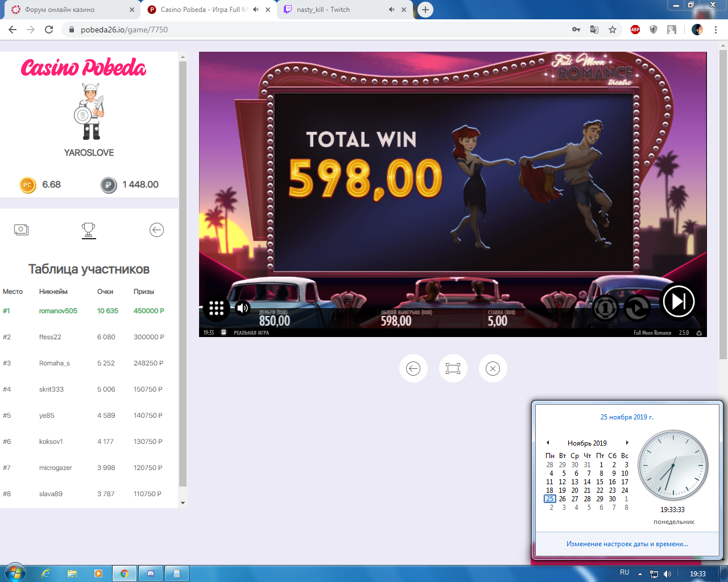Viewport: 728px width, 582px height.
Task: Open the cash banknote tab in sidebar
Action: (x=21, y=230)
